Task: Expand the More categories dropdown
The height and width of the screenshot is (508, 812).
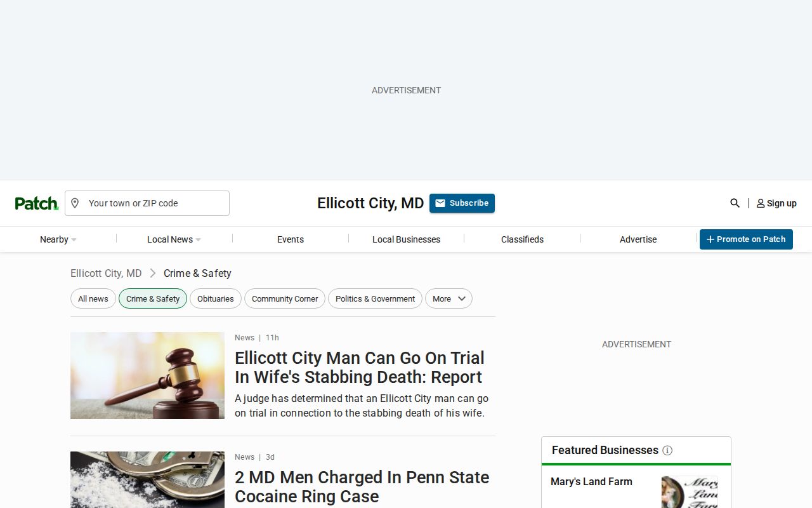Action: coord(449,298)
